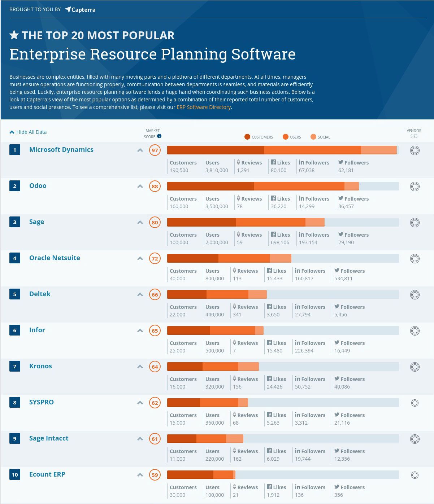Click LinkedIn Followers icon in Odoo row
Screen dimensions: 434x504
(301, 198)
